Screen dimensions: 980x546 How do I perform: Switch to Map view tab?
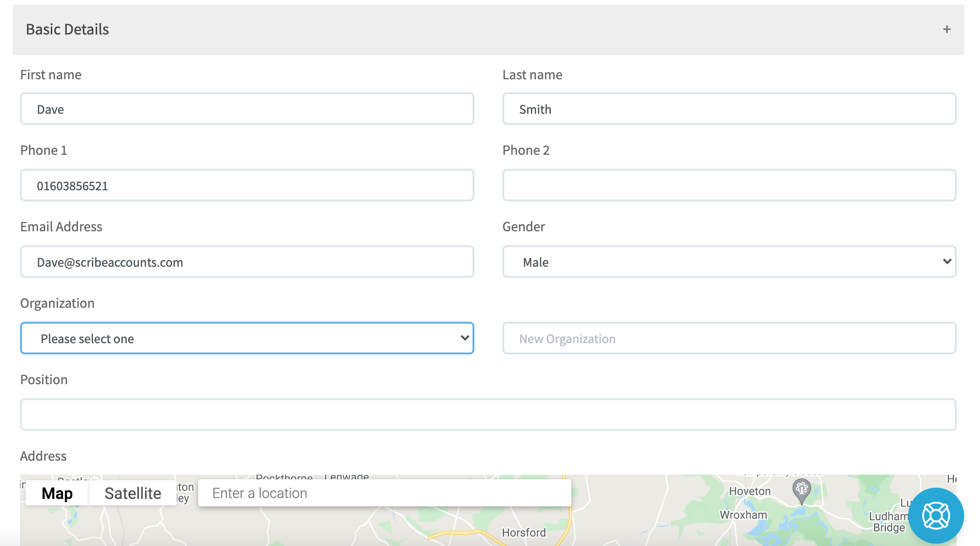[57, 493]
